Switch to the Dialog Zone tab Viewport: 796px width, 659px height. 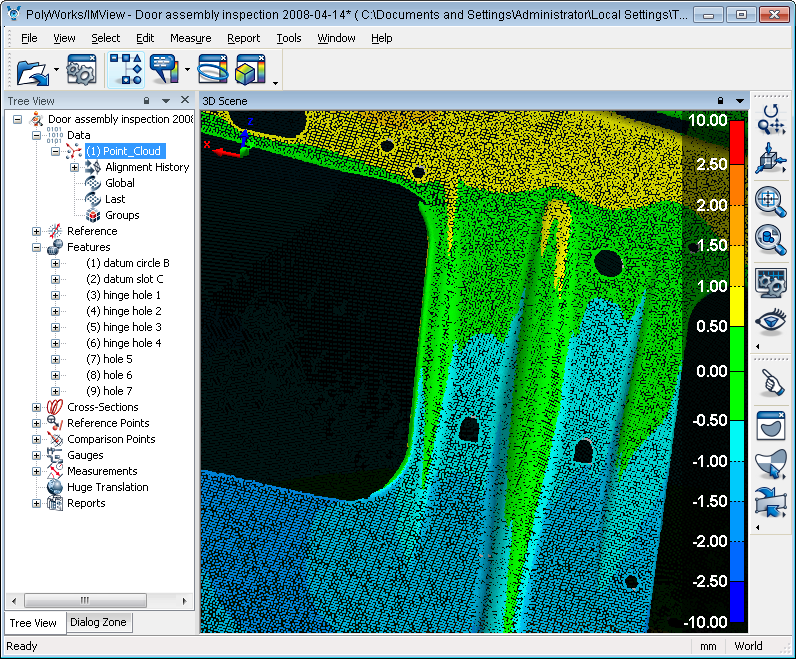point(98,622)
